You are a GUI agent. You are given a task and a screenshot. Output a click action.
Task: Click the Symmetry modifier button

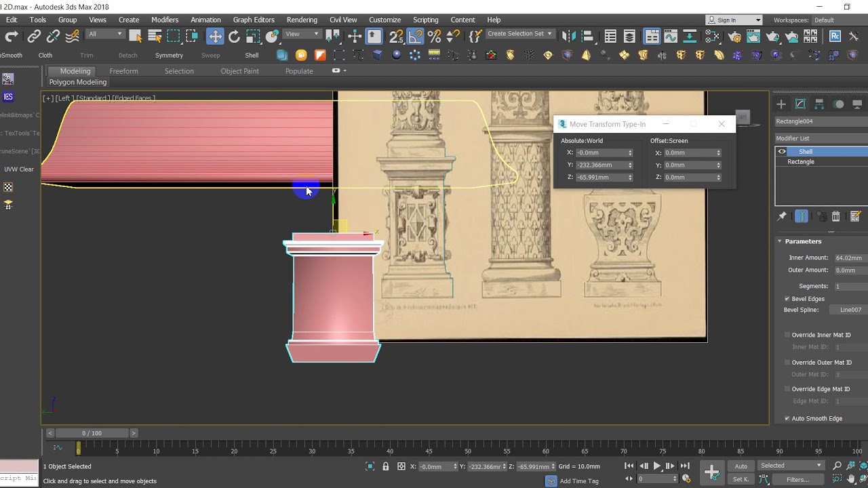pos(169,56)
